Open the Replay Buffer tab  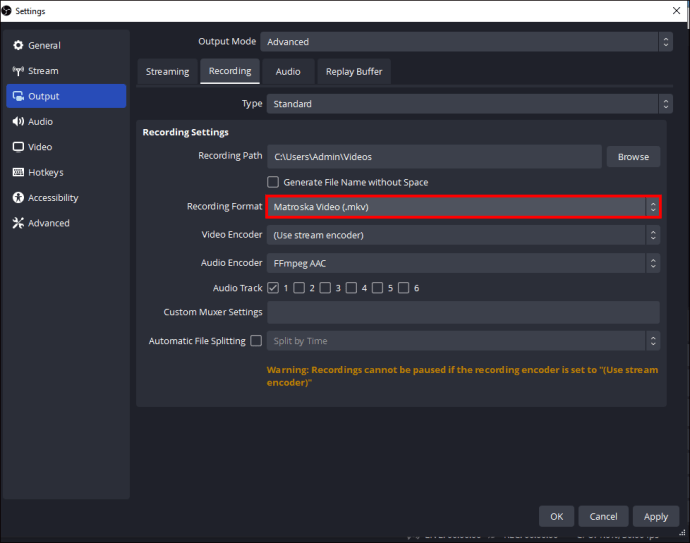354,71
